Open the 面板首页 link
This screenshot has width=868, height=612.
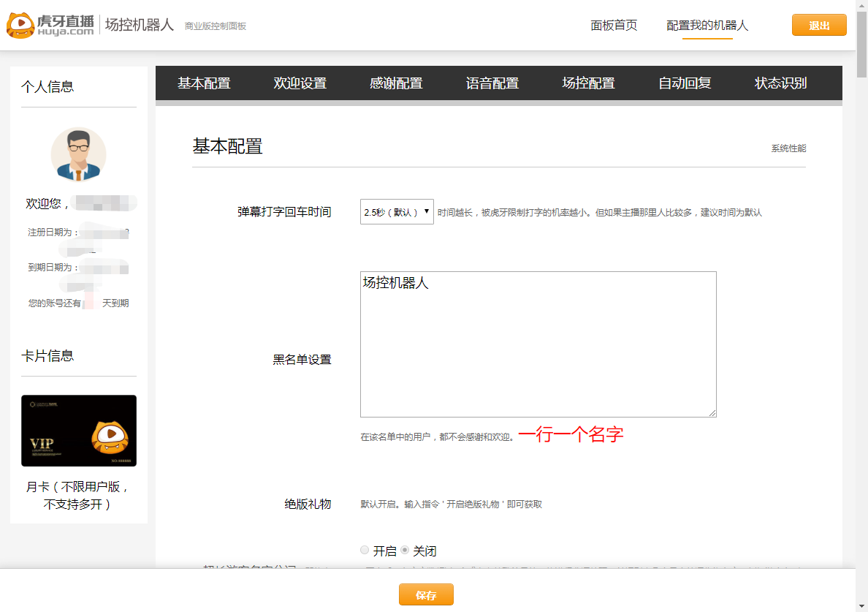tap(613, 26)
